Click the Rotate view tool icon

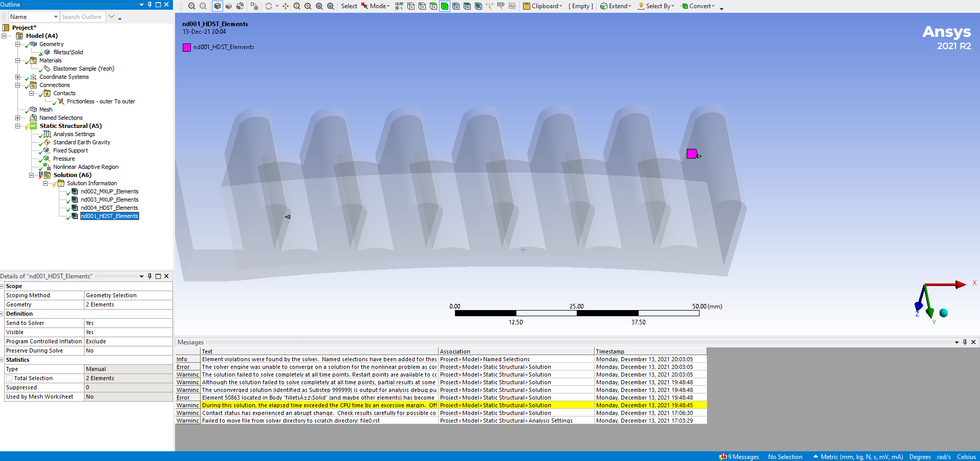(x=268, y=6)
